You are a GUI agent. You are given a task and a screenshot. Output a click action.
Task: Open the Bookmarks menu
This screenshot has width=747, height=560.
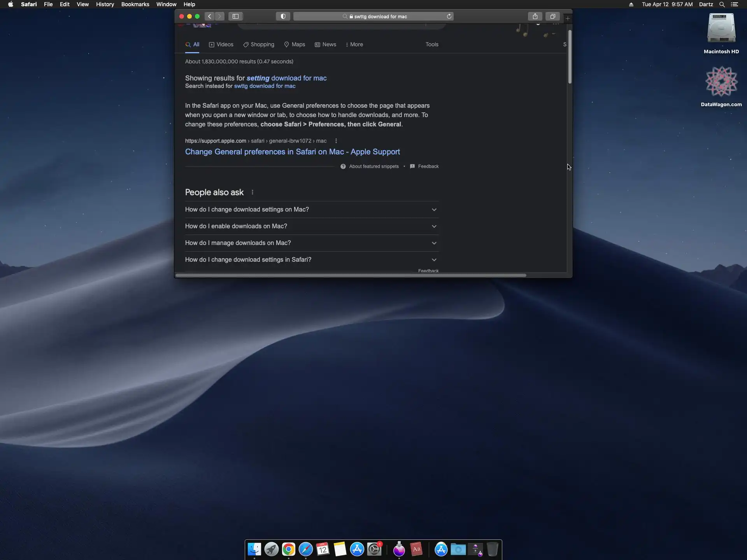(135, 4)
